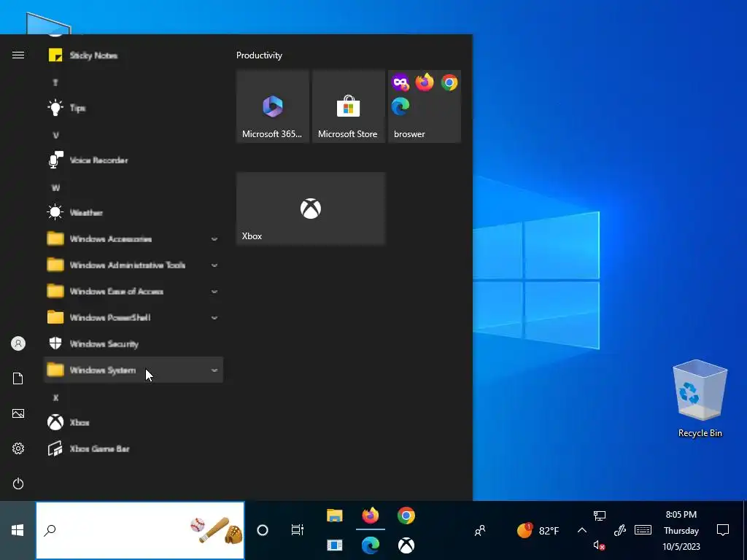Click the network icon in system tray
747x560 pixels.
click(x=600, y=516)
